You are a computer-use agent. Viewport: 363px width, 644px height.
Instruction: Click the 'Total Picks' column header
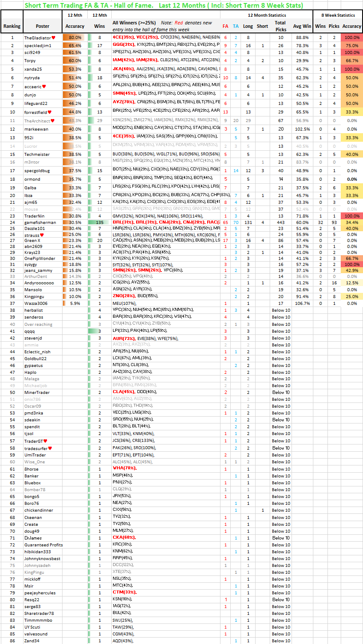click(281, 26)
